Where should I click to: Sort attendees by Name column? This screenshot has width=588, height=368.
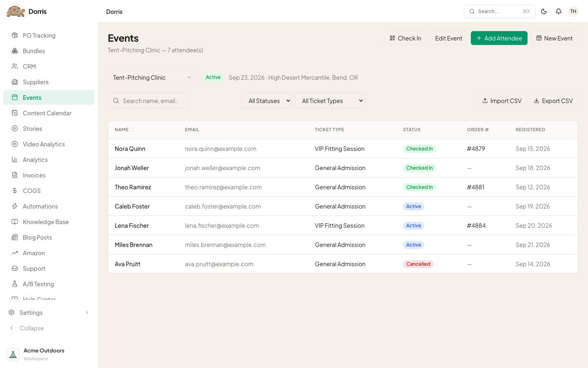coord(125,130)
